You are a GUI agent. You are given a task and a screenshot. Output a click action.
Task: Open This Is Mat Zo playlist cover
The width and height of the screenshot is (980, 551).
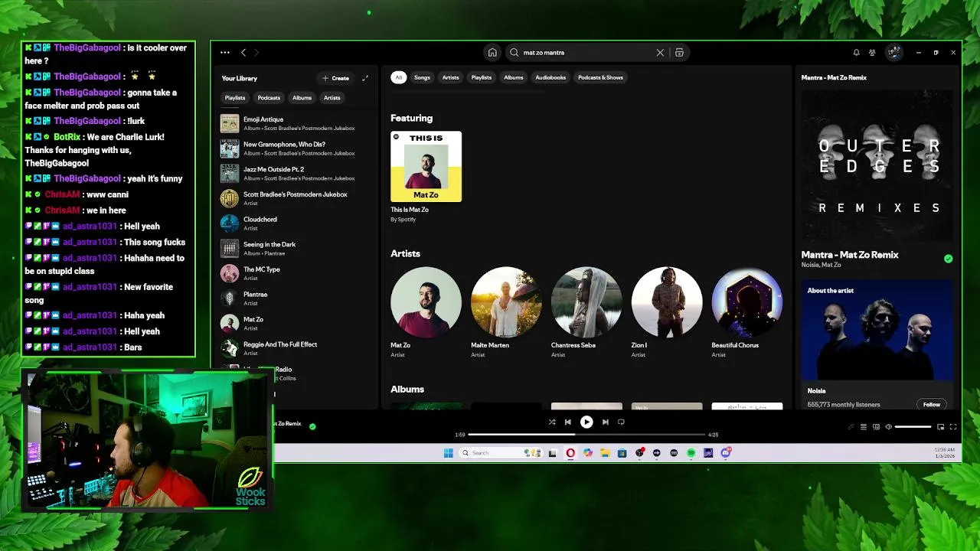click(426, 167)
